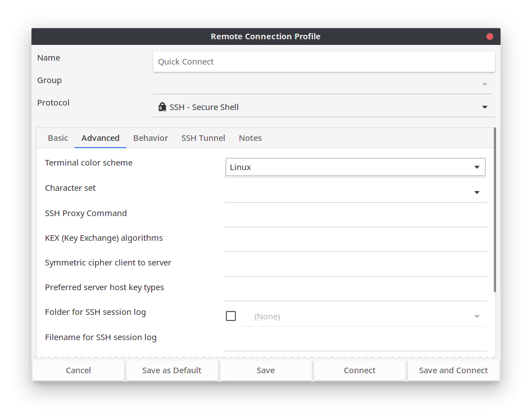The width and height of the screenshot is (532, 417).
Task: Click the SSH padlock icon in Protocol
Action: click(162, 107)
